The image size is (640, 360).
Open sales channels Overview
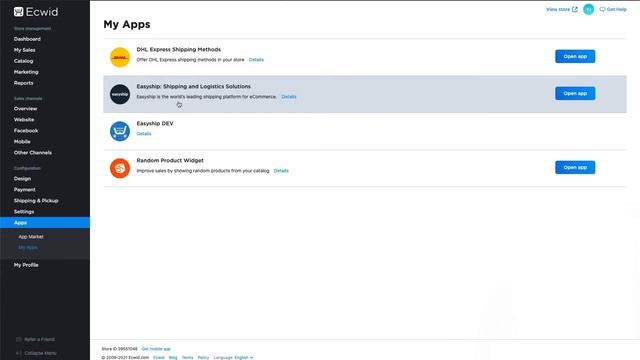coord(25,109)
